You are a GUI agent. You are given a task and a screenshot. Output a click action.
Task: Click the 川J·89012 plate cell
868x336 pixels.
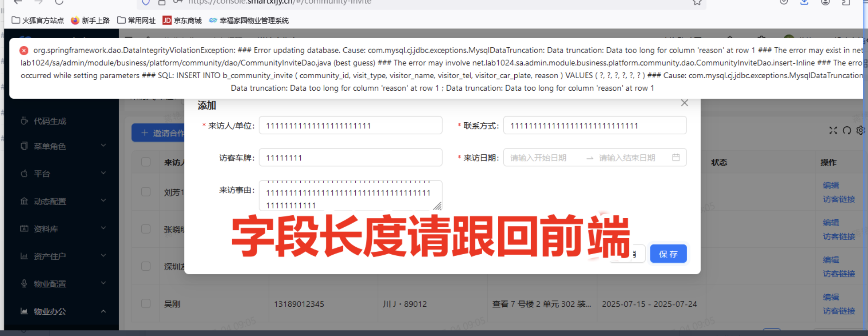[405, 304]
